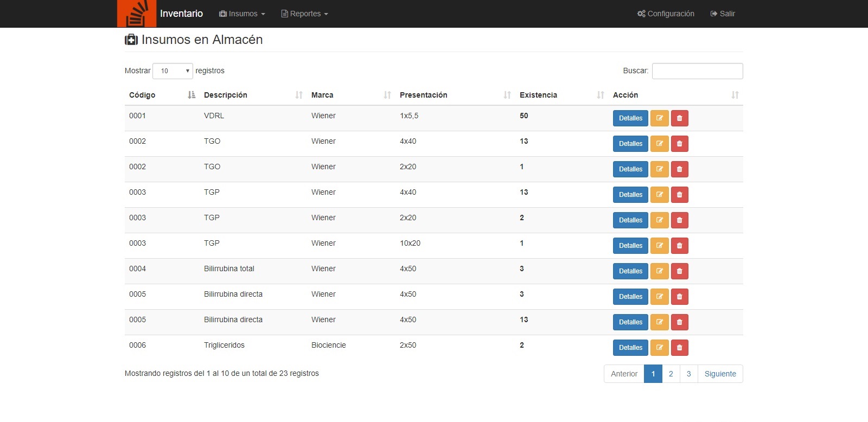The image size is (868, 422).
Task: Open Detalles for Trigliceridos
Action: pos(630,348)
